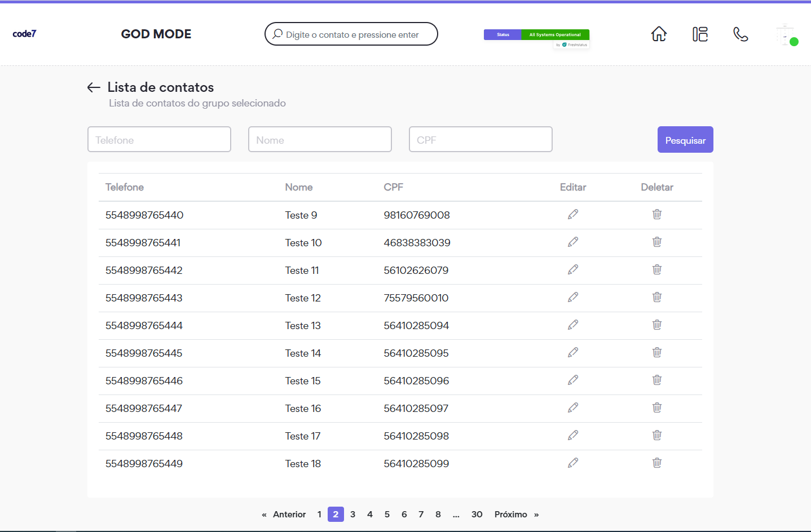811x532 pixels.
Task: Delete the contact Teste 13
Action: 657,325
